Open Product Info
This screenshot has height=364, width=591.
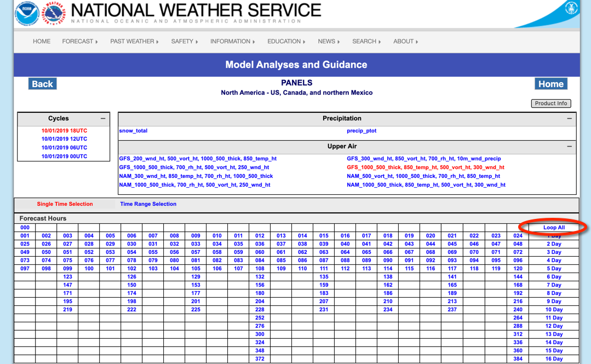coord(550,103)
